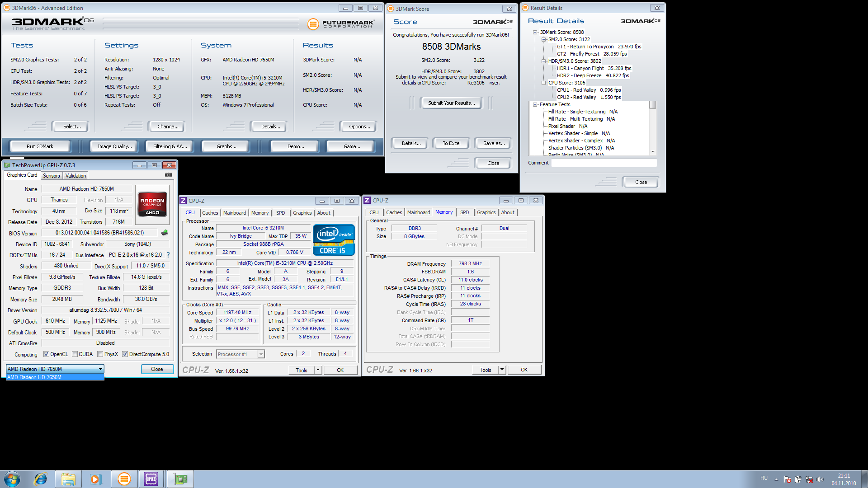Screen dimensions: 868x488
Task: Click the To Excel button
Action: tap(451, 143)
